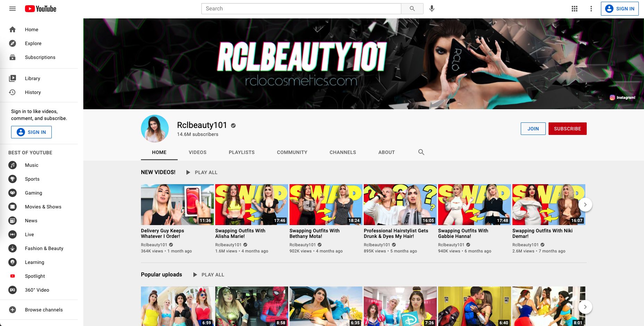Select the HOME channel tab
The image size is (644, 326).
click(159, 152)
